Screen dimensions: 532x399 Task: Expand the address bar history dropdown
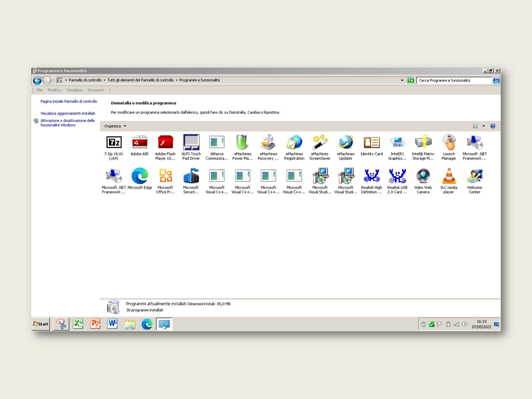402,80
